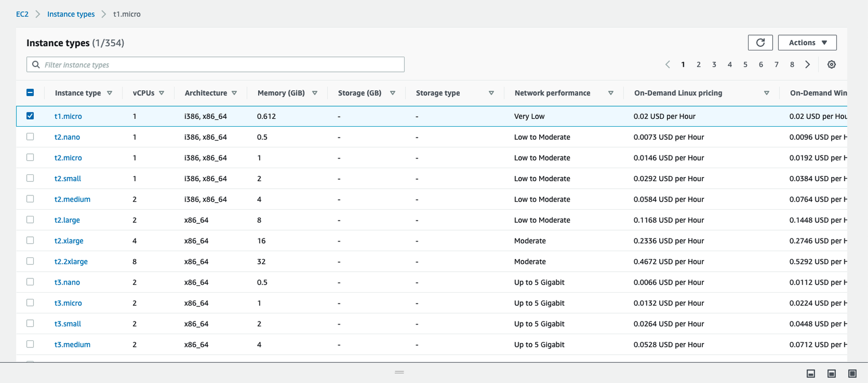Jump to page 8 of results
Image resolution: width=868 pixels, height=383 pixels.
[x=792, y=65]
